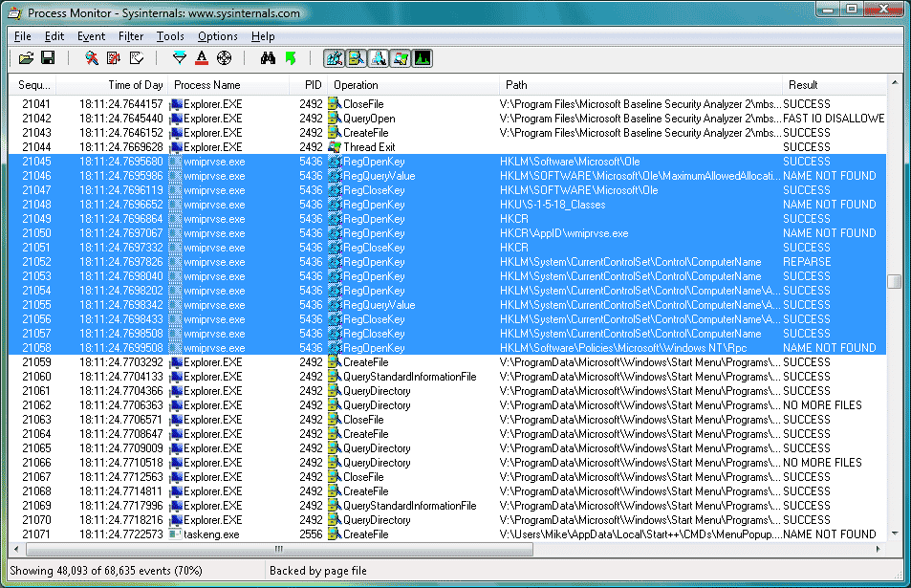Viewport: 911px width, 588px height.
Task: Toggle Show File System Activity button
Action: pyautogui.click(x=356, y=58)
